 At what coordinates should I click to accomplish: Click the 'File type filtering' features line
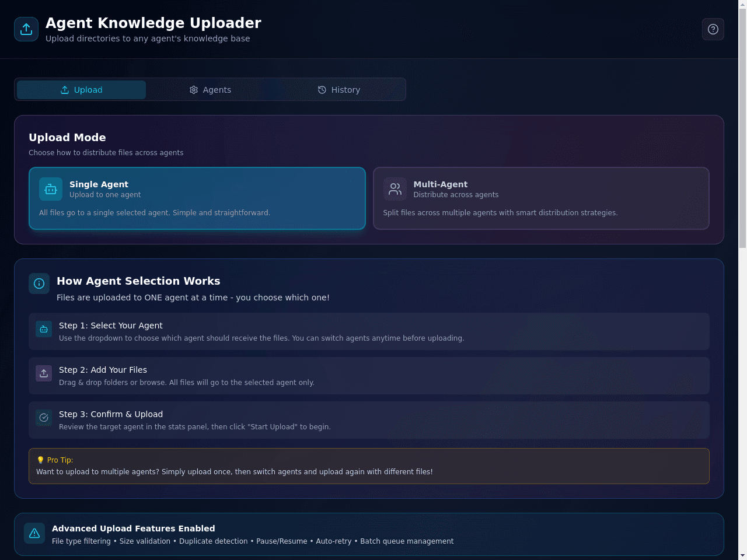coord(253,541)
